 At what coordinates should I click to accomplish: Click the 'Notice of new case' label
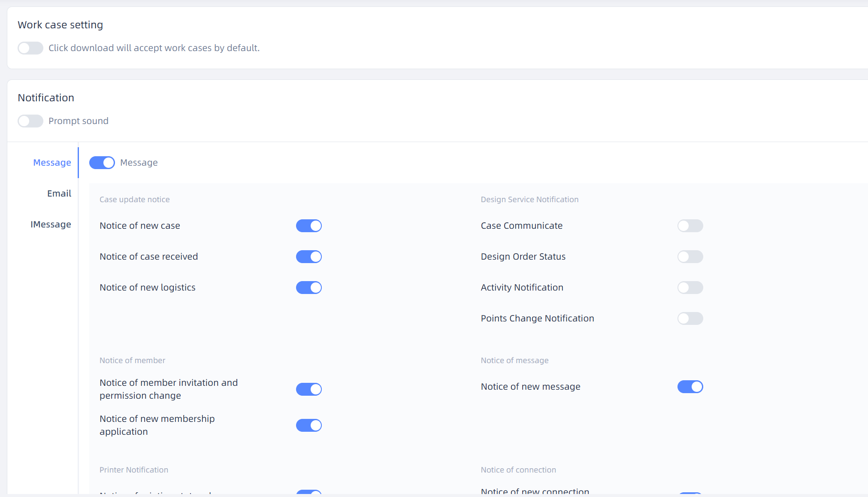coord(140,226)
